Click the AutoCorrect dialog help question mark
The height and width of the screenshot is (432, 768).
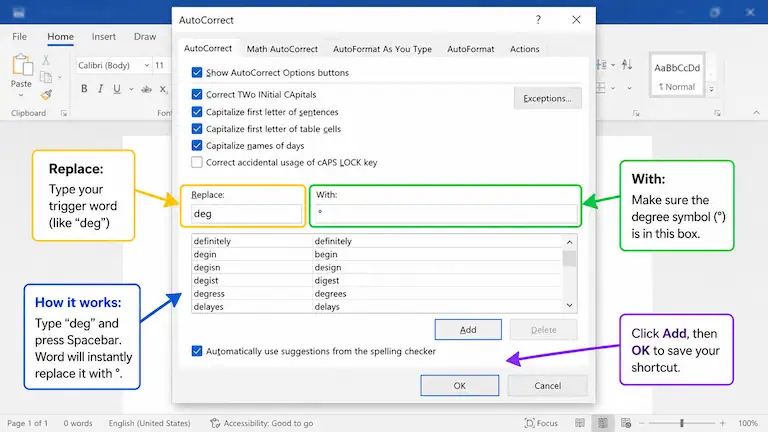[x=538, y=20]
